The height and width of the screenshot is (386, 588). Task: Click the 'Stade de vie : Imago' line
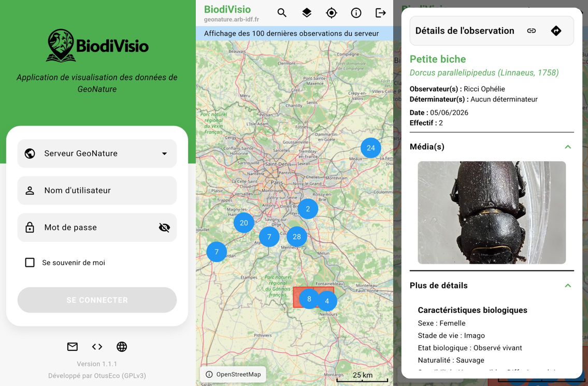(x=451, y=335)
